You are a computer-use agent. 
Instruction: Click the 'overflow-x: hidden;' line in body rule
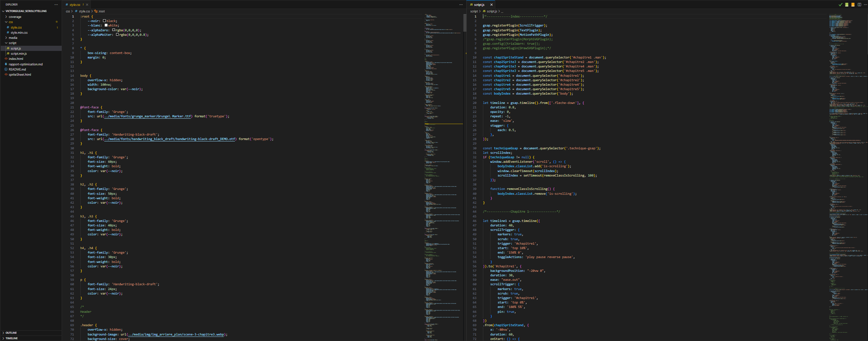point(105,80)
